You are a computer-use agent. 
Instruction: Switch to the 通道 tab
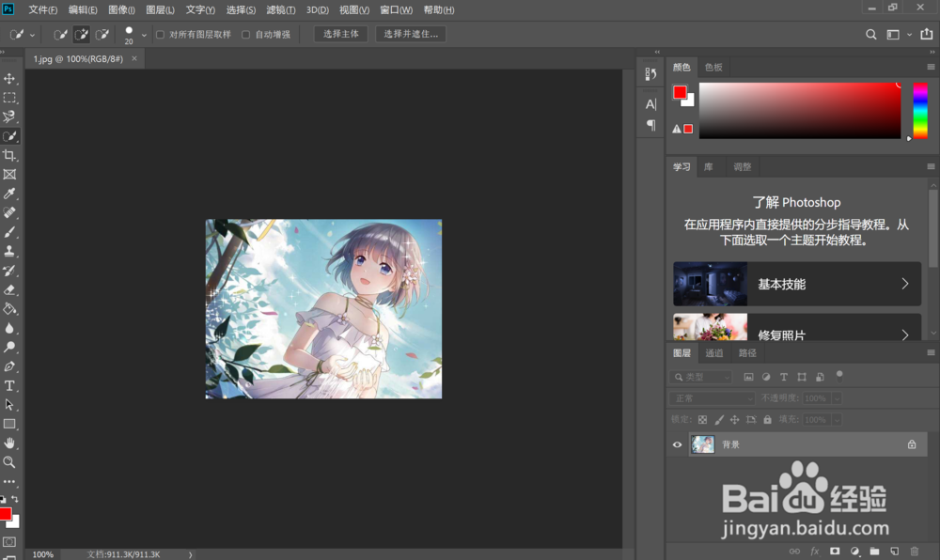tap(714, 352)
